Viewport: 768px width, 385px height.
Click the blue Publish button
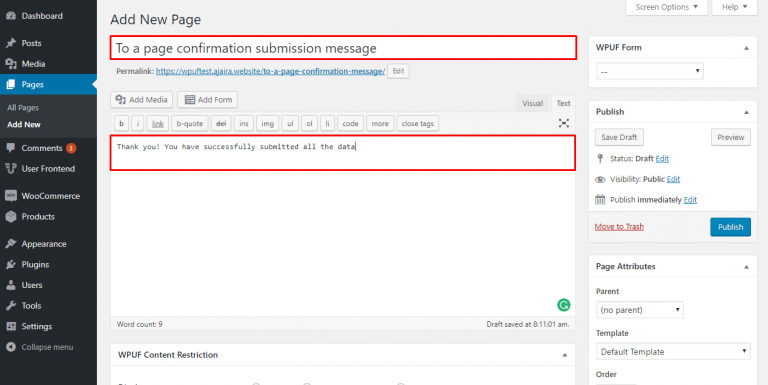coord(730,227)
